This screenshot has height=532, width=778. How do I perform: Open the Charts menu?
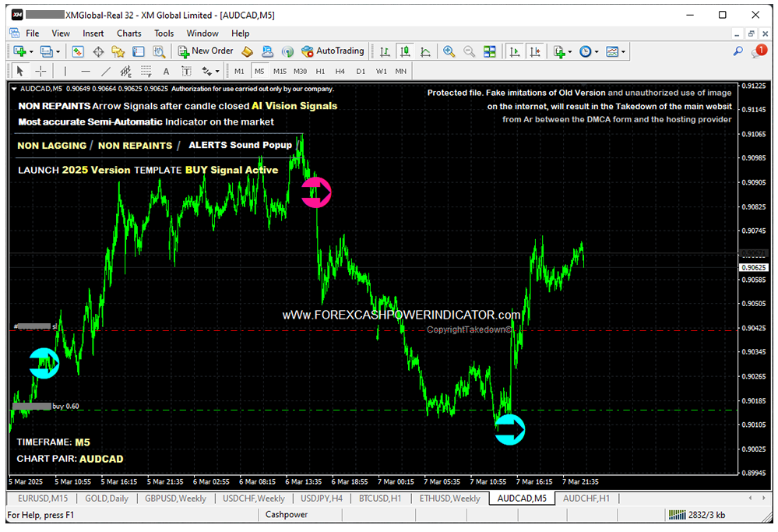(x=129, y=33)
